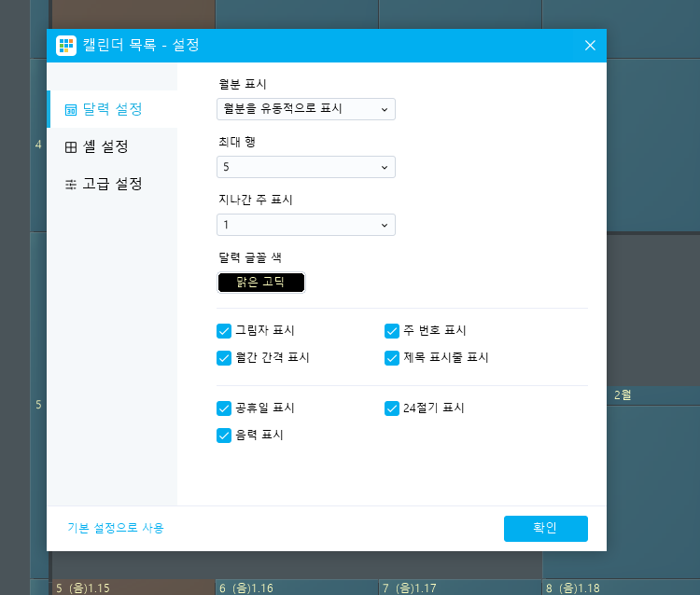Click the 캘린더 목록 - 설정 title text
Viewport: 700px width, 595px height.
pos(141,45)
